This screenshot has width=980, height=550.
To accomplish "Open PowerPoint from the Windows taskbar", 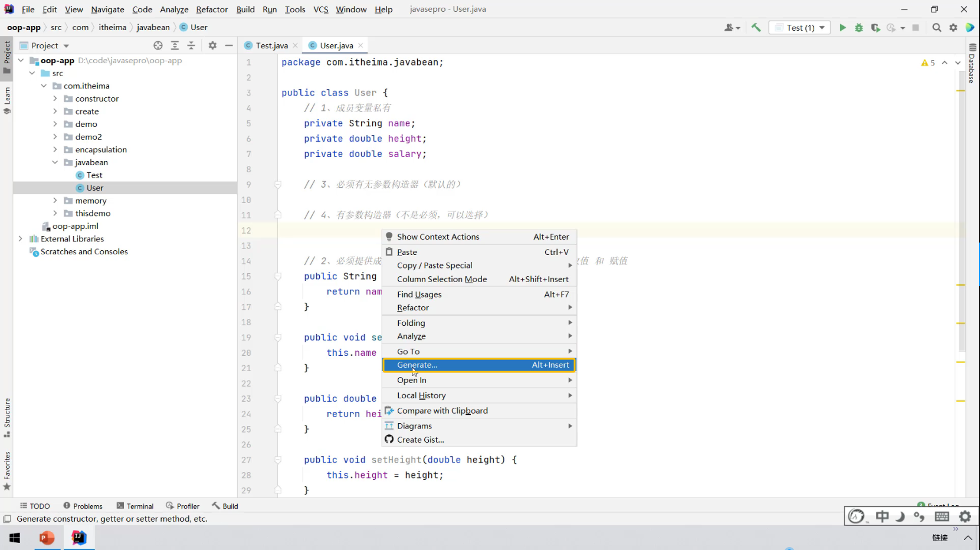I will (47, 538).
